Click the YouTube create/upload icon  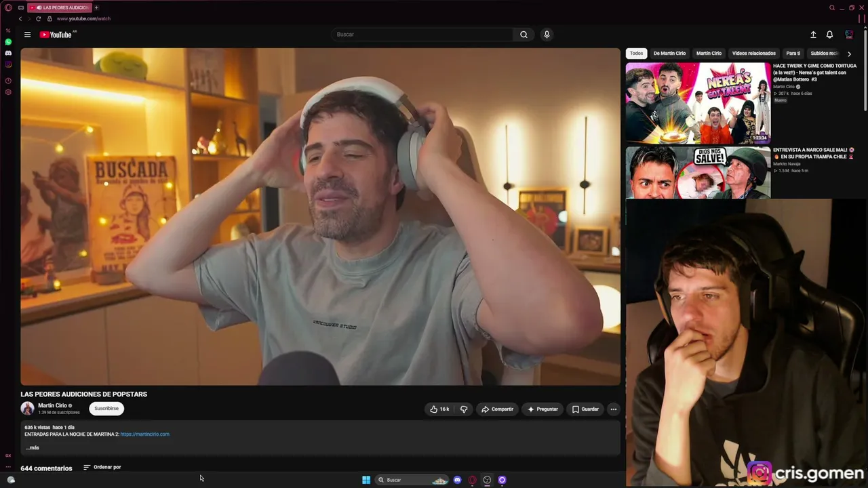(813, 35)
